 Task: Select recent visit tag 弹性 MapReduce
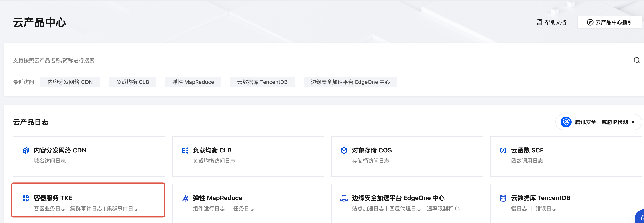[x=193, y=82]
